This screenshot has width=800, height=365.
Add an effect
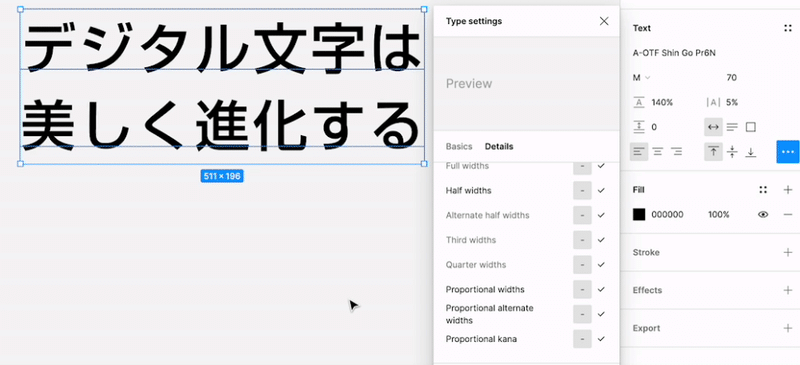pos(788,290)
